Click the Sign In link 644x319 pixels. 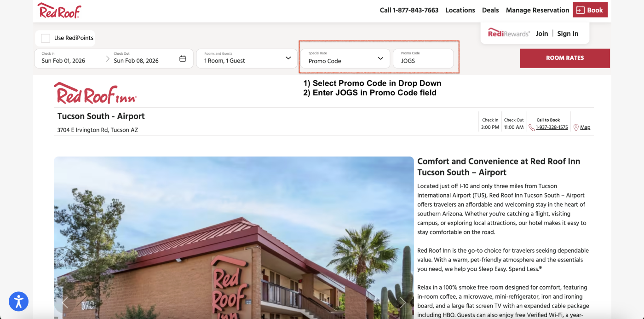point(568,34)
